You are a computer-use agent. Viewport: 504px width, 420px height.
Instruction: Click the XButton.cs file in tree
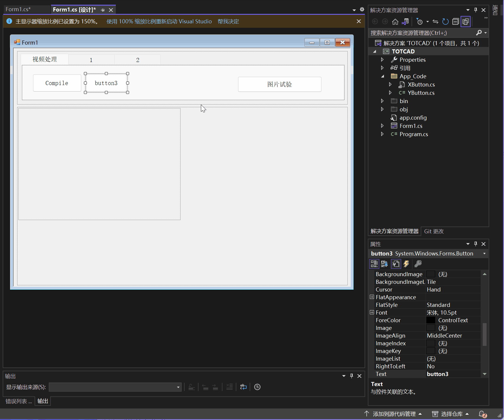coord(421,84)
